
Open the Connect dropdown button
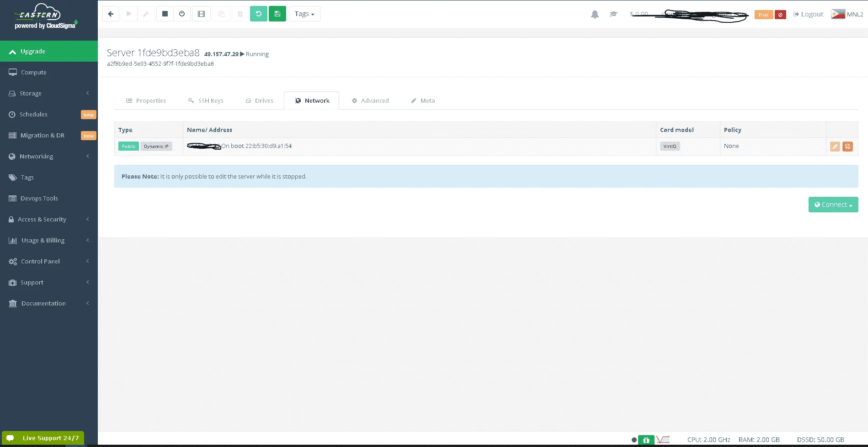[833, 205]
